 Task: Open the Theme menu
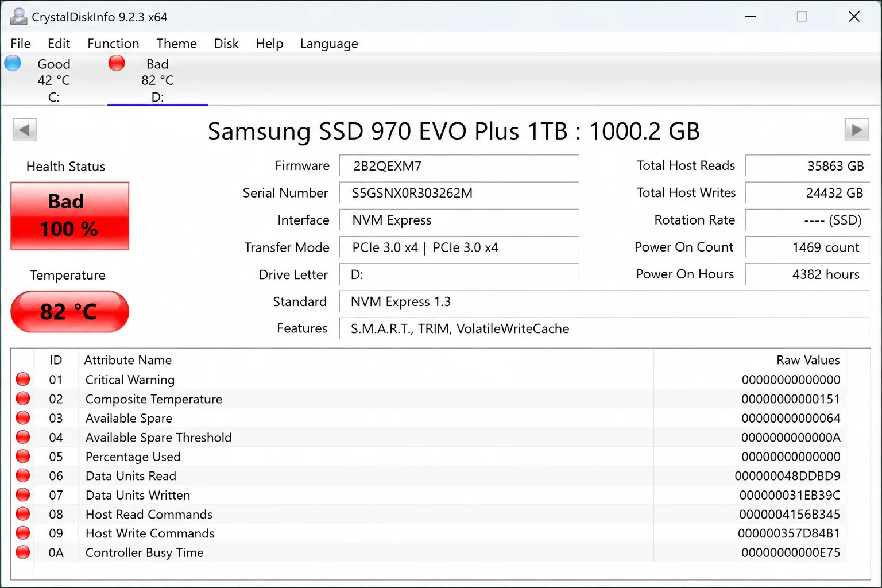[x=176, y=44]
